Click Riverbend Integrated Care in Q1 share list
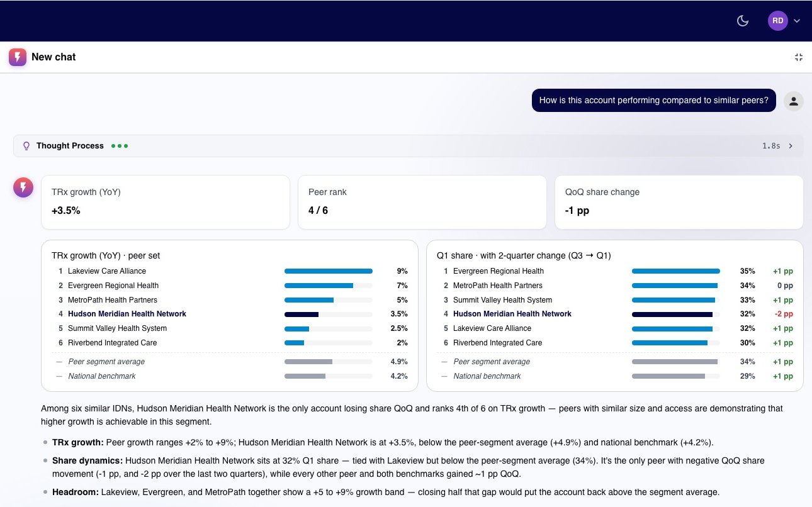The image size is (812, 507). pos(497,343)
